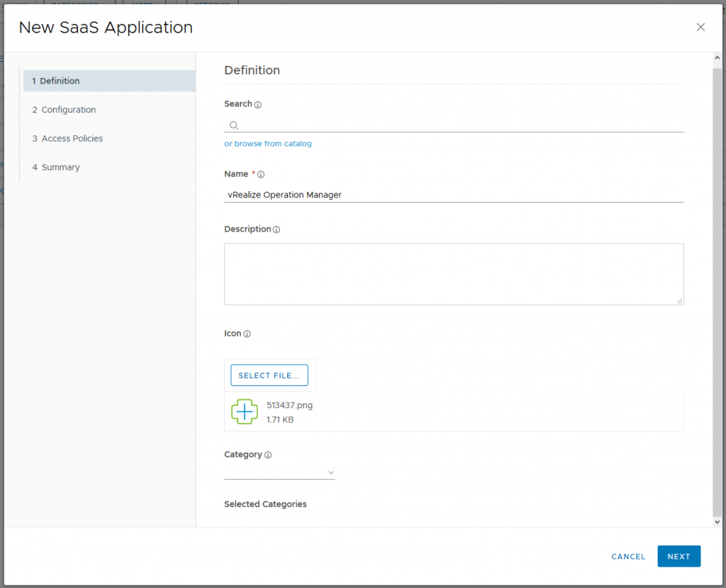The width and height of the screenshot is (726, 588).
Task: Click the Selected Categories label
Action: [265, 504]
